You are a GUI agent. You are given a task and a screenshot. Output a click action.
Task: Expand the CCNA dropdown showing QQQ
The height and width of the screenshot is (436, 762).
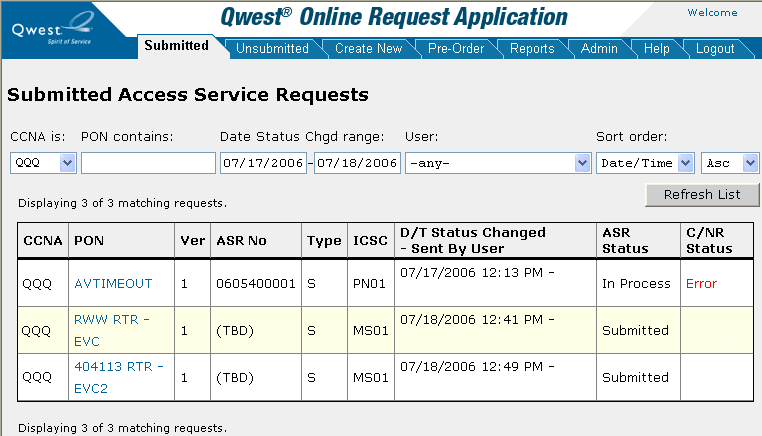click(44, 163)
